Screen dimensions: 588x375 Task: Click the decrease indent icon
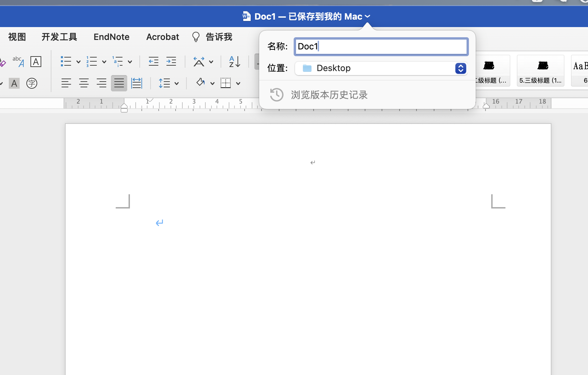[x=154, y=62]
